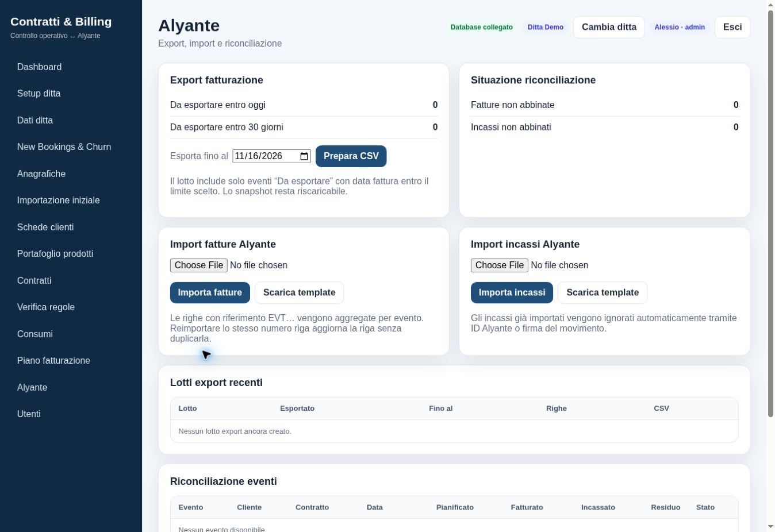
Task: Choose a file for Import incassi Alyante
Action: click(x=500, y=265)
